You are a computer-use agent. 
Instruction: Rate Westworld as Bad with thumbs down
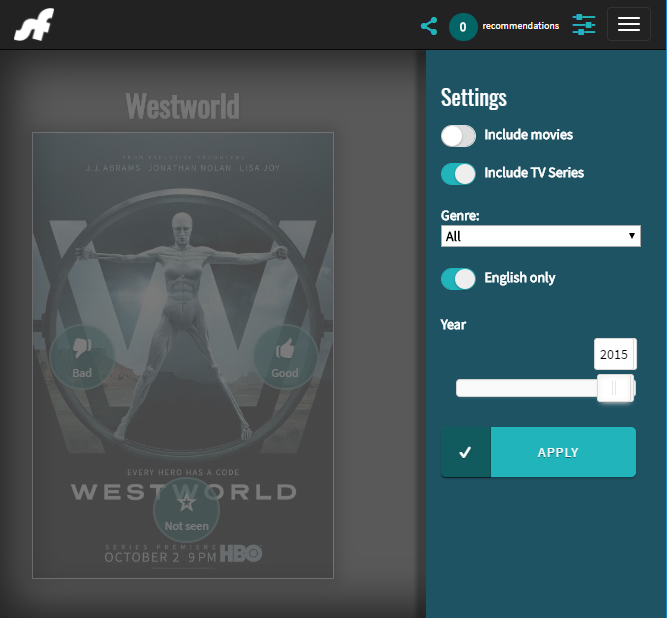point(82,357)
